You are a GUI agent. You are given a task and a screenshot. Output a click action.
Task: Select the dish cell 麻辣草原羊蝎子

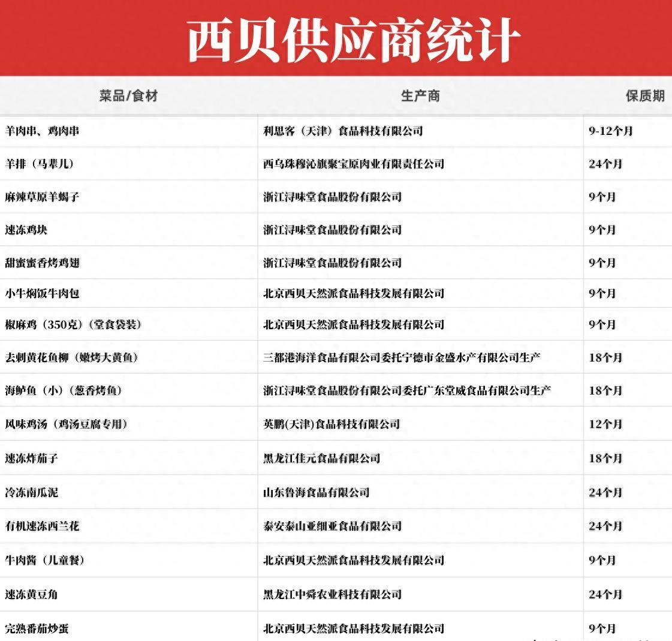point(42,197)
